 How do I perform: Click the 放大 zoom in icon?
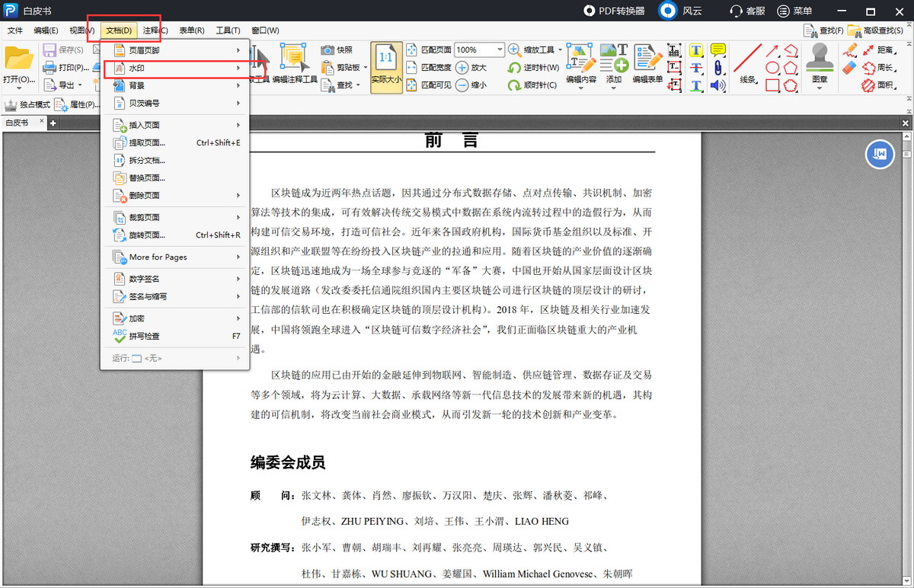coord(462,67)
